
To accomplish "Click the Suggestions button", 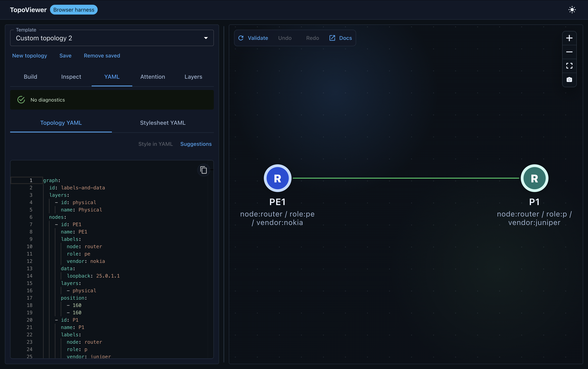I will click(x=196, y=144).
